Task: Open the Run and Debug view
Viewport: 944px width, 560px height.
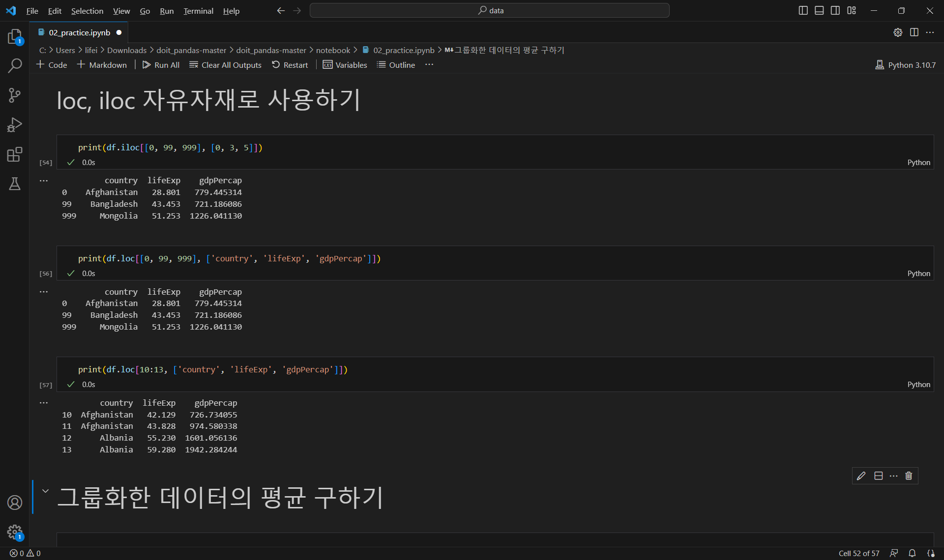Action: coord(15,125)
